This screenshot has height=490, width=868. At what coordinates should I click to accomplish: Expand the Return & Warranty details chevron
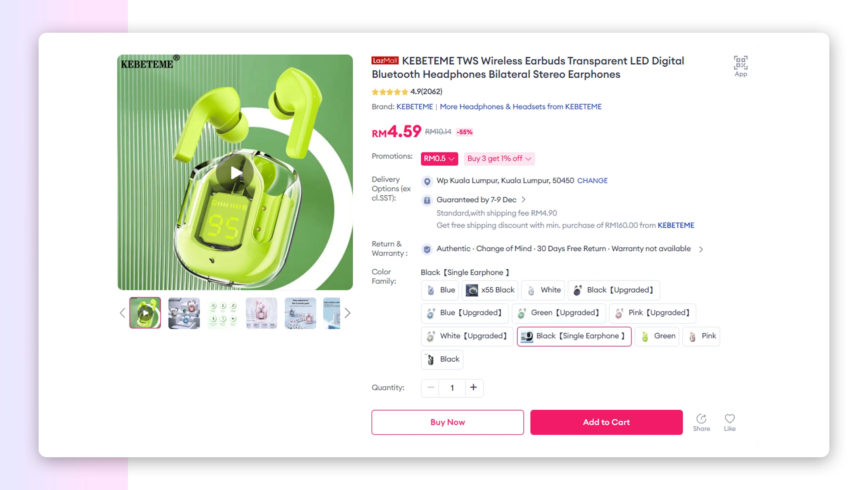point(701,249)
